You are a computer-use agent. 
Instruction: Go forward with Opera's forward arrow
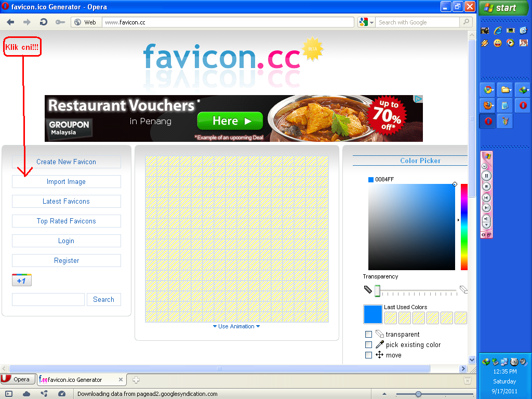point(27,22)
